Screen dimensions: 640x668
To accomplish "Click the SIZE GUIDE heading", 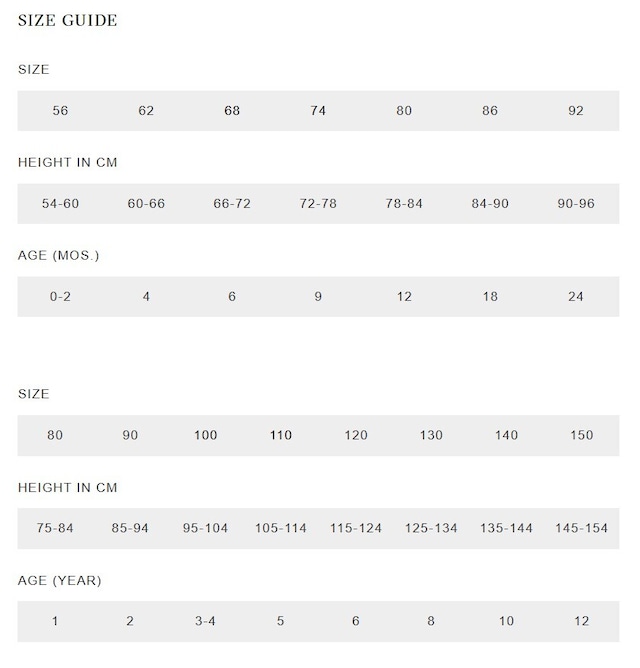I will tap(67, 20).
